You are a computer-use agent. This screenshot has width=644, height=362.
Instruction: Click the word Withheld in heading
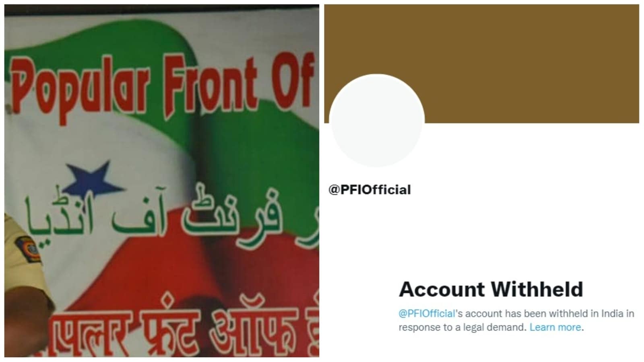537,289
